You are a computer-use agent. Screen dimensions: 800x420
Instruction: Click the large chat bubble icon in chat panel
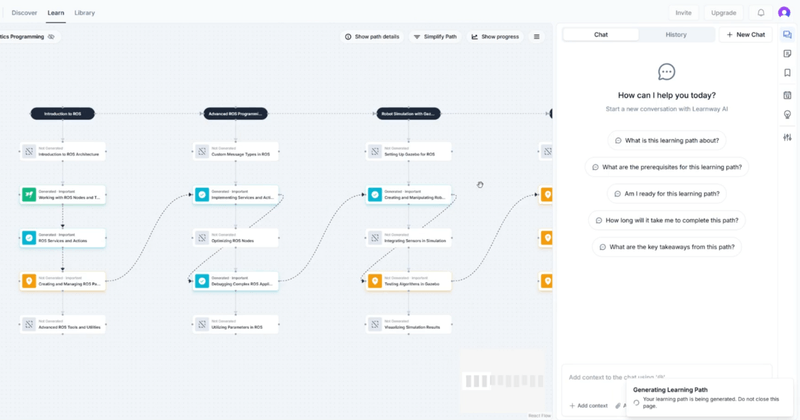[x=666, y=72]
